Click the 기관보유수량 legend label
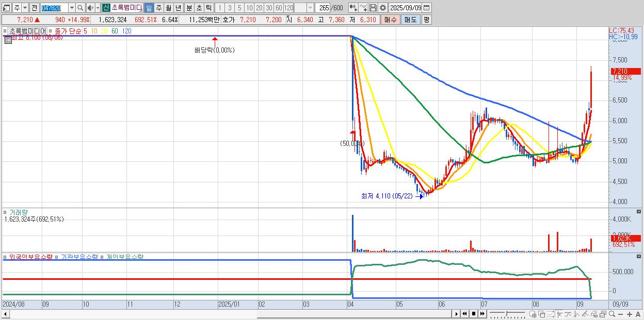This screenshot has height=320, width=644. point(79,257)
